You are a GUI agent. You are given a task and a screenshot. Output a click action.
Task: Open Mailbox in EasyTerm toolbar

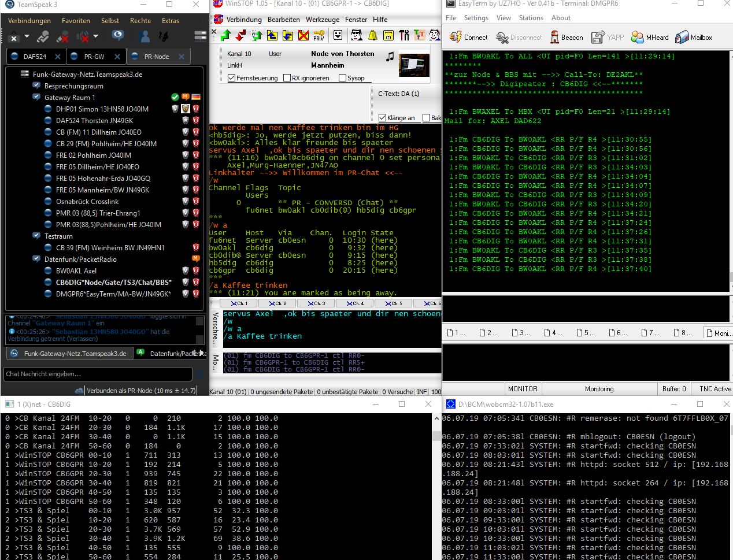click(694, 38)
